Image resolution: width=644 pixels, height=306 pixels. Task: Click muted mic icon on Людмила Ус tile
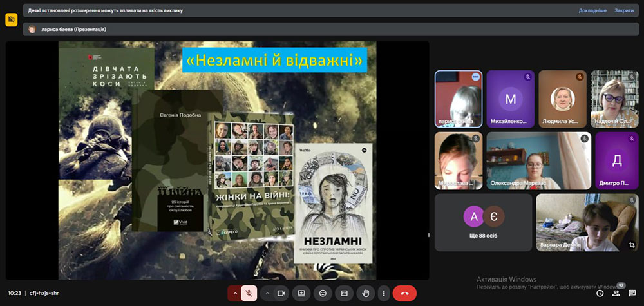click(x=580, y=77)
